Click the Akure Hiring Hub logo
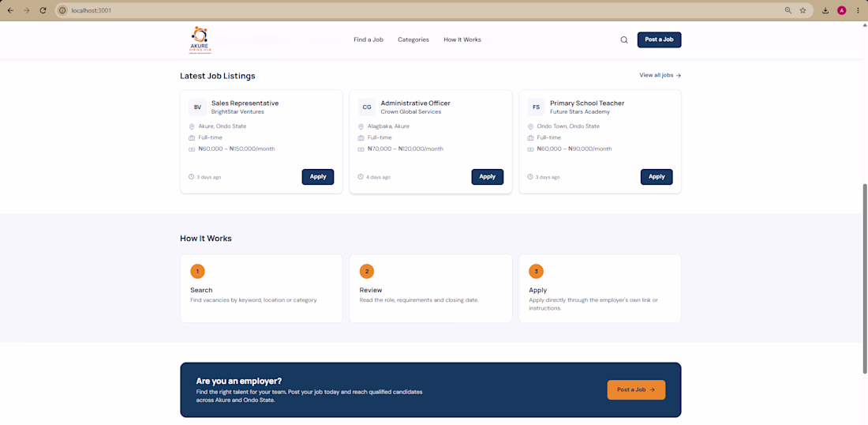 click(200, 40)
